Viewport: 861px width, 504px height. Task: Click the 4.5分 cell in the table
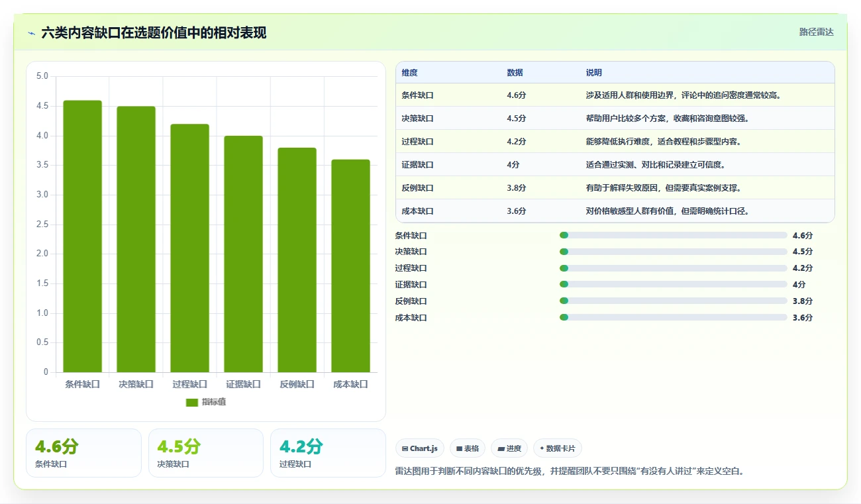pos(517,119)
